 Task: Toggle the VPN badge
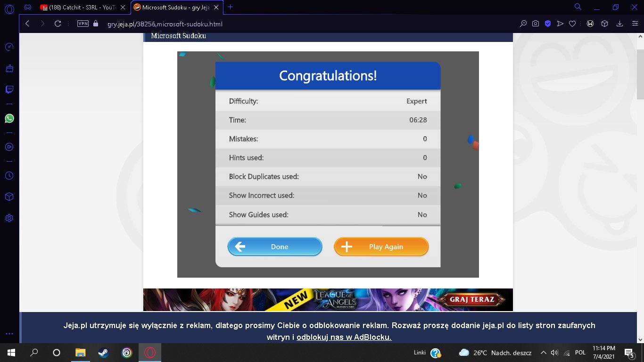point(83,24)
